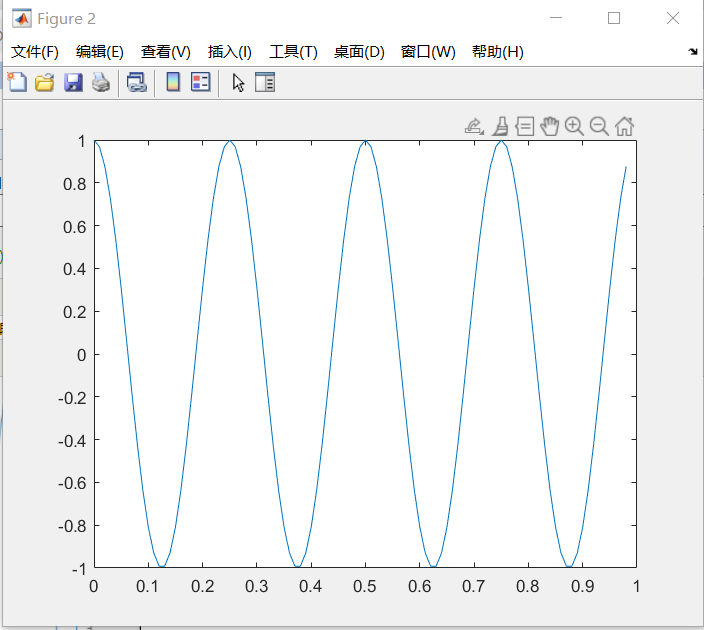704x630 pixels.
Task: Click the y-axis label -0.6
Action: (x=72, y=483)
